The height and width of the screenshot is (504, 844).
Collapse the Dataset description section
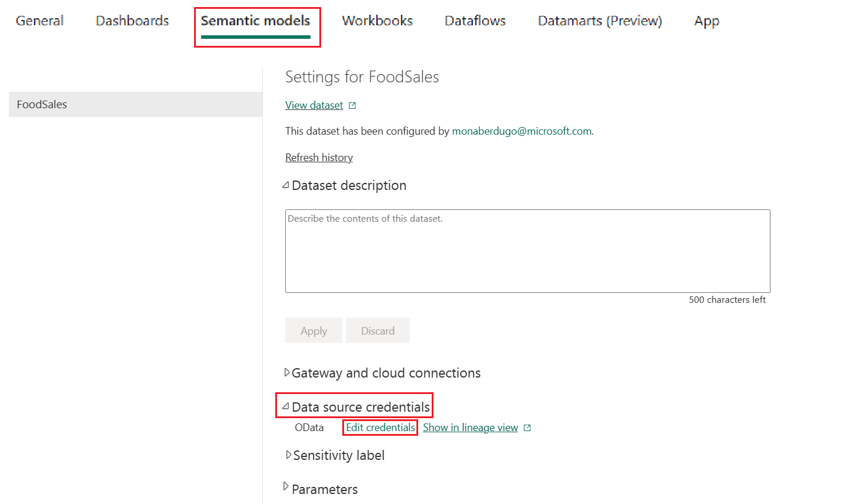[x=286, y=185]
